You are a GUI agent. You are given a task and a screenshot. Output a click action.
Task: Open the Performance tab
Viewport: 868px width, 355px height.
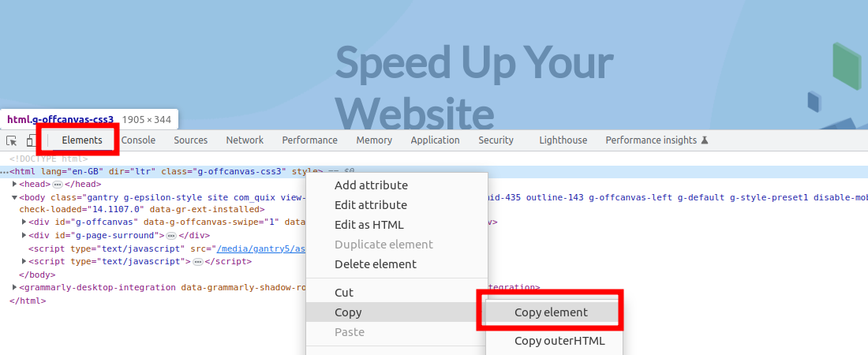coord(309,140)
